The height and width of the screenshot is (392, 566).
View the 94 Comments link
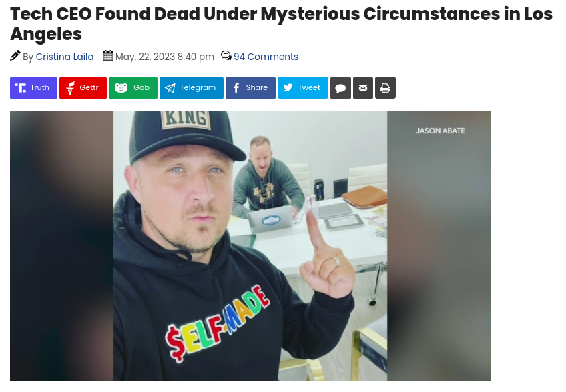[x=266, y=57]
